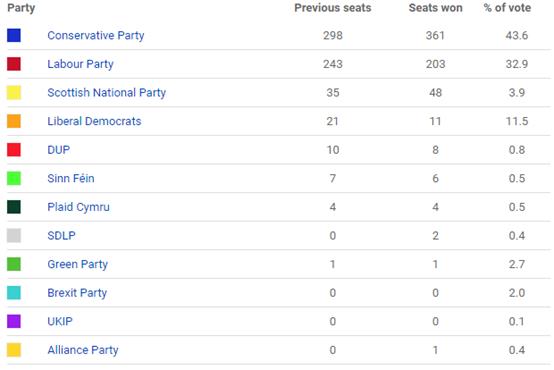Click the blue Conservative colour swatch
This screenshot has height=370, width=554.
(x=14, y=35)
